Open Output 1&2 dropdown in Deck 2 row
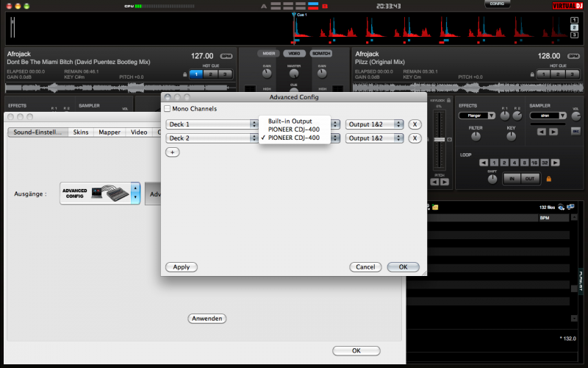The height and width of the screenshot is (368, 588). (x=374, y=138)
